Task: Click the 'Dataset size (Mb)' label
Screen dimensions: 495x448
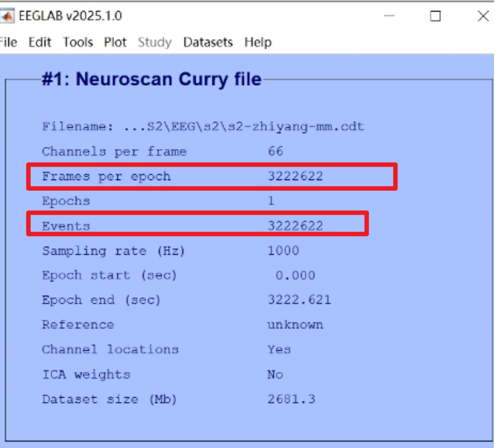Action: pyautogui.click(x=109, y=399)
